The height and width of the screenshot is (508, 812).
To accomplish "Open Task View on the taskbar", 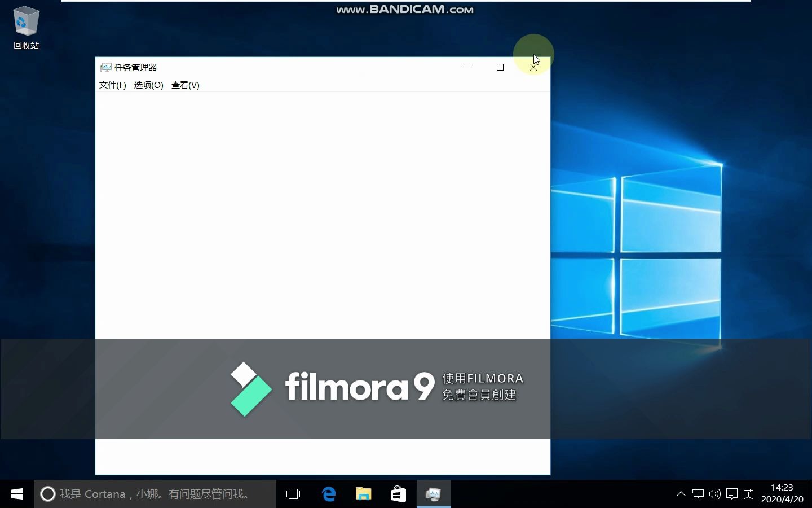I will 293,494.
